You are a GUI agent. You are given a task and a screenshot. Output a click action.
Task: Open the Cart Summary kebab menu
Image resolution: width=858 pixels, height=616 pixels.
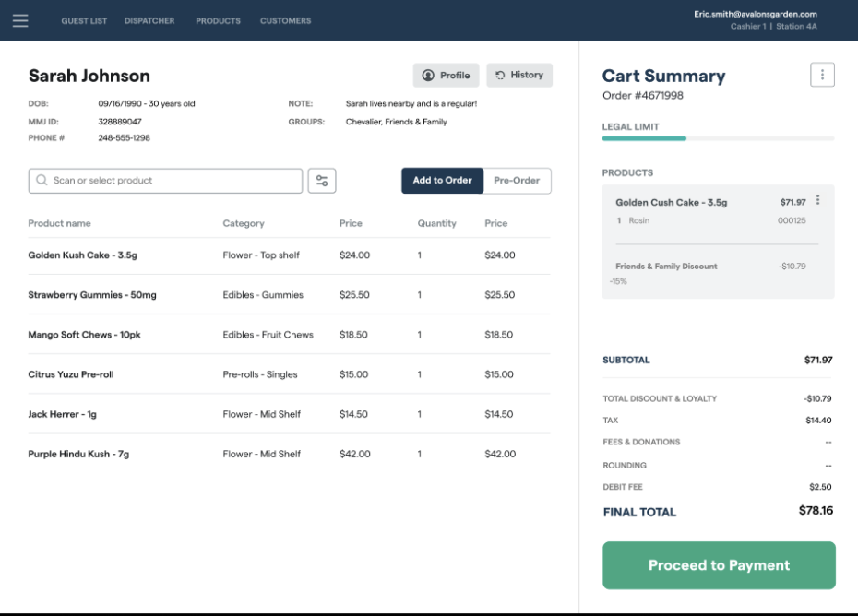click(x=822, y=75)
